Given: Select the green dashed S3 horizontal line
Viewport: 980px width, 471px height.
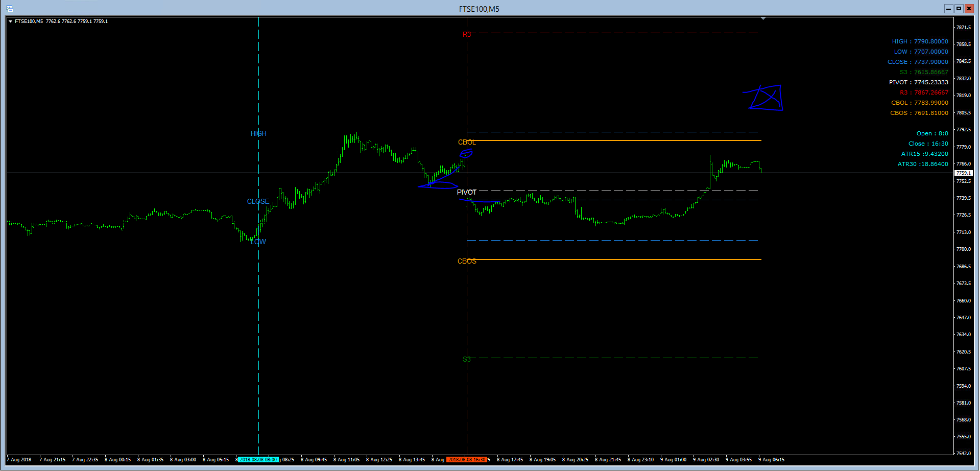Looking at the screenshot, I should click(613, 358).
